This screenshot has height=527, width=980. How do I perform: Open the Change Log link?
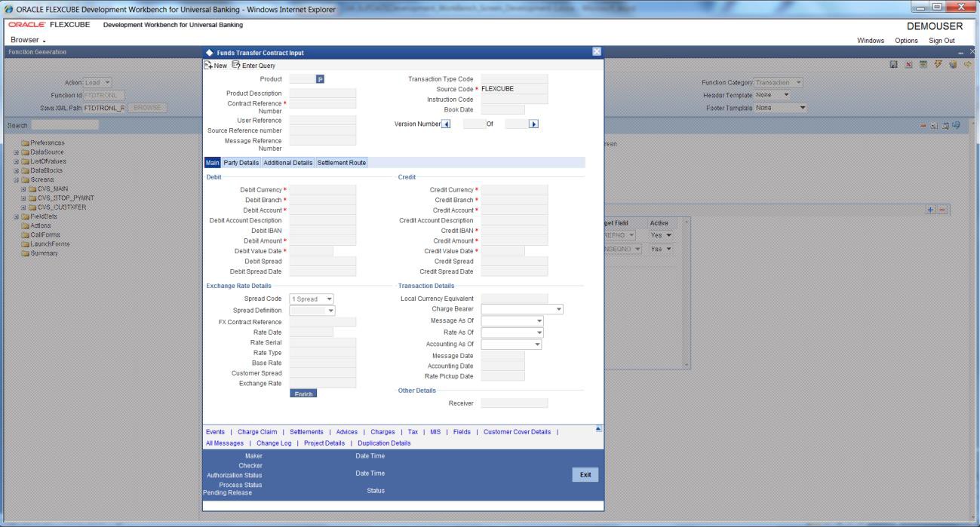[x=274, y=443]
